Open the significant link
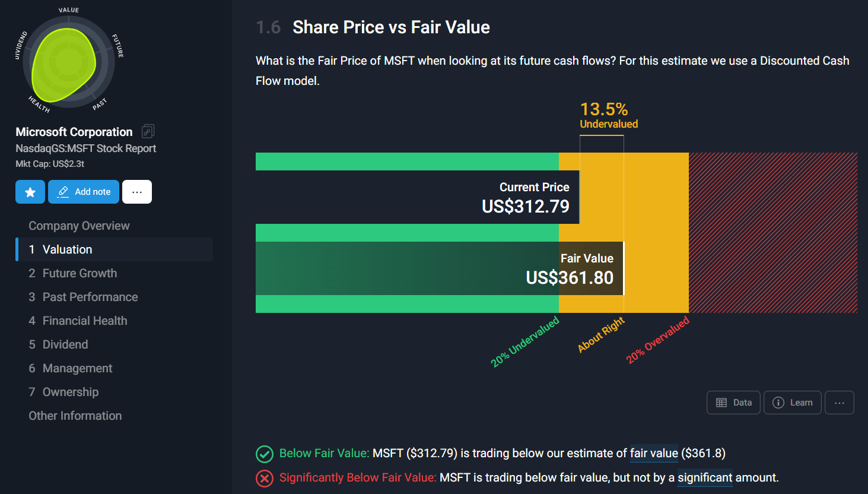This screenshot has height=494, width=868. (x=705, y=478)
